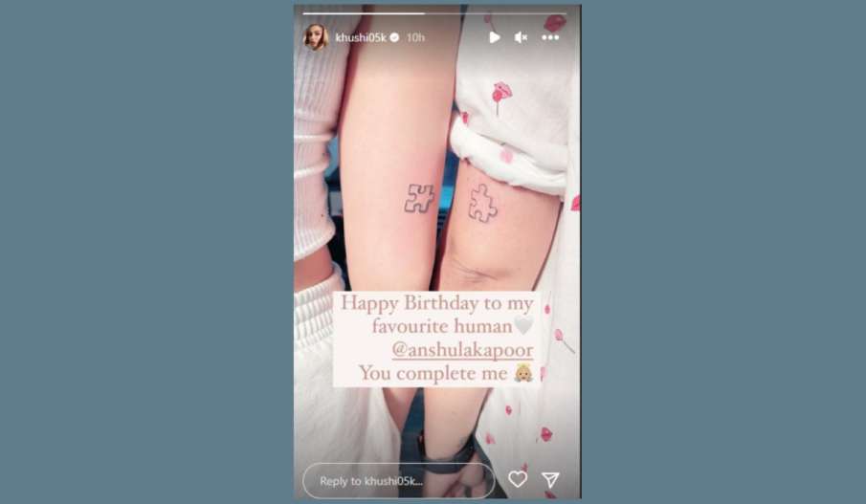Screen dimensions: 866x504
Task: Open khushi05k profile picture
Action: (317, 37)
